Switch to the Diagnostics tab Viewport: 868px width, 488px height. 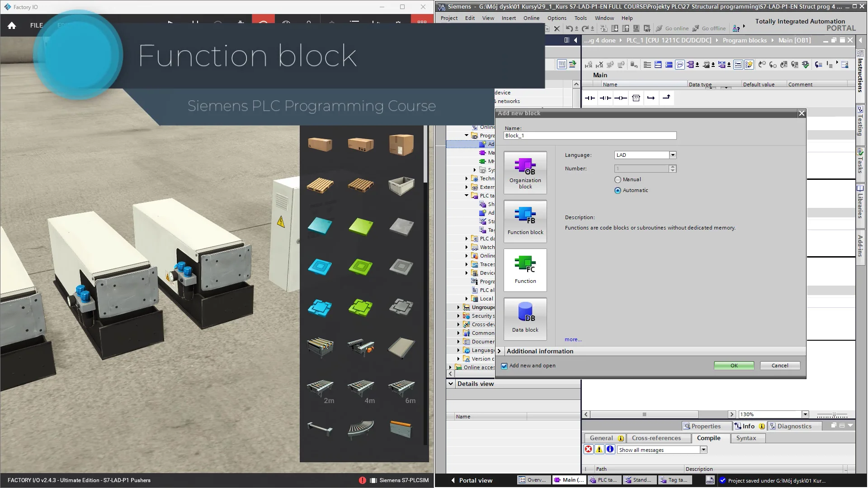coord(794,426)
